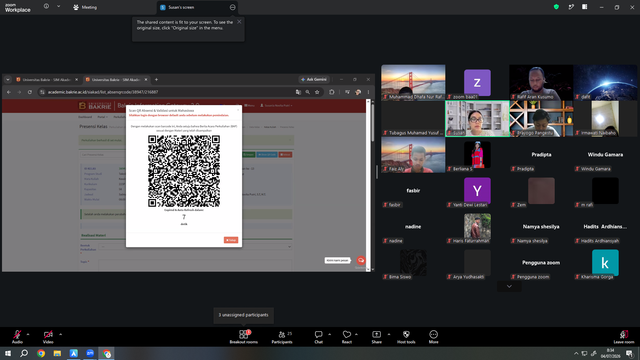The height and width of the screenshot is (360, 640).
Task: Click the QR code image
Action: pyautogui.click(x=184, y=171)
